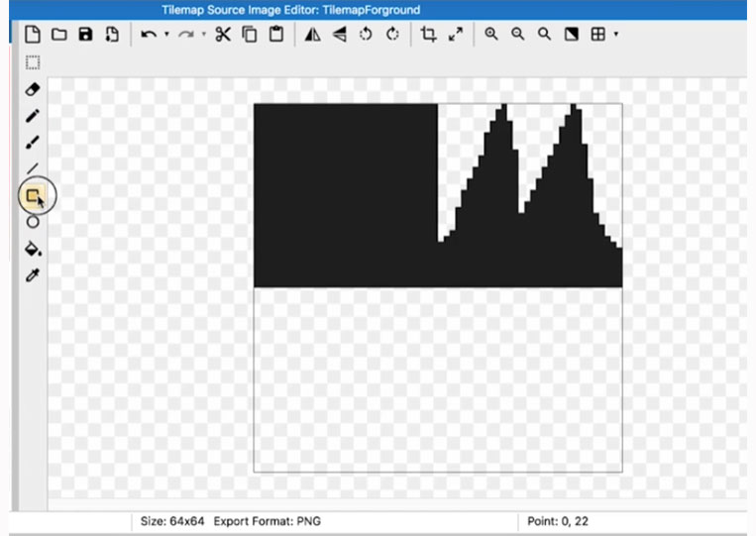Toggle the background contrast icon
This screenshot has height=536, width=756.
(x=571, y=35)
